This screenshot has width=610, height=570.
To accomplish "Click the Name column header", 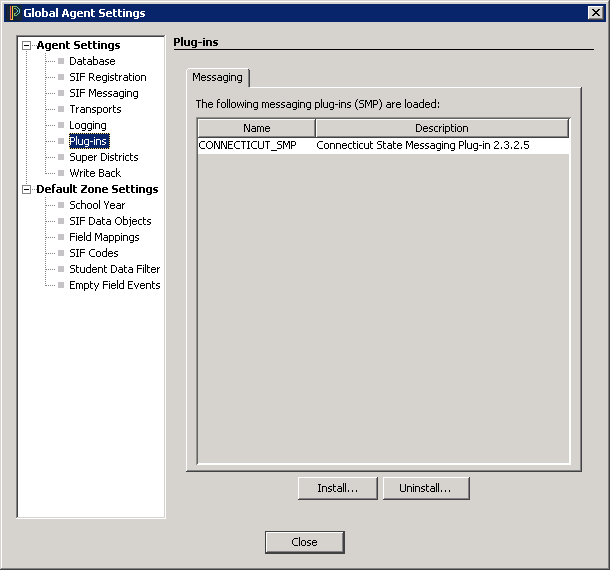I will (256, 128).
